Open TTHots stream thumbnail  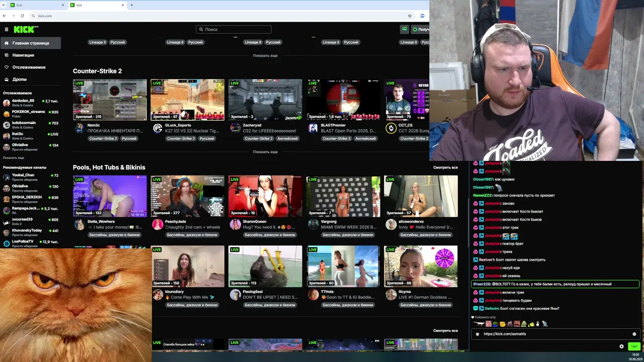coord(343,266)
